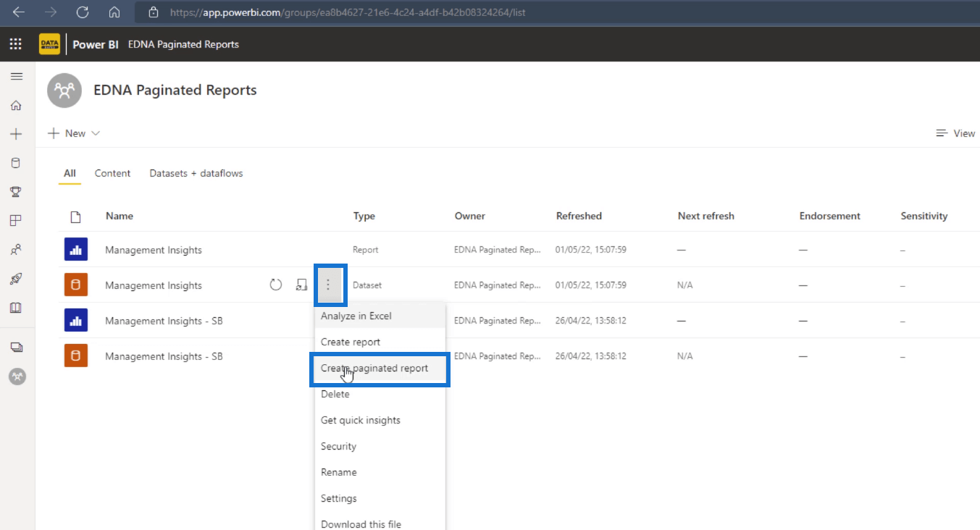Click the Power BI header link

point(96,44)
